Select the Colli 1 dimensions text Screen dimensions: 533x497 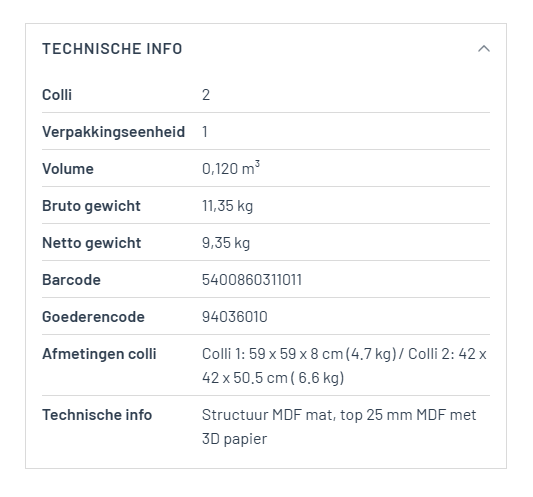coord(299,354)
